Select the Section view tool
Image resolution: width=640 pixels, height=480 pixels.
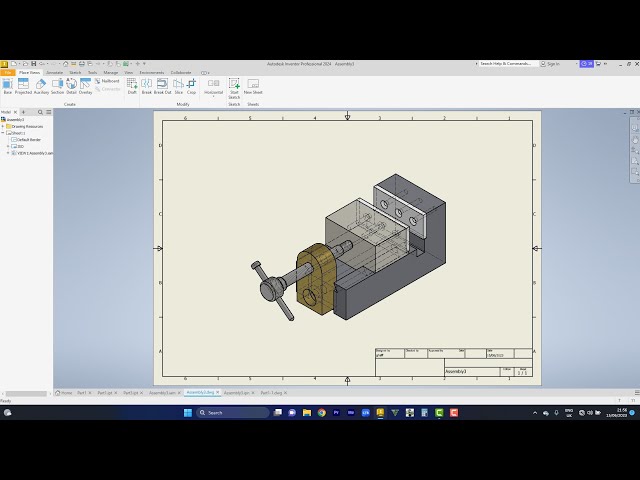(58, 87)
